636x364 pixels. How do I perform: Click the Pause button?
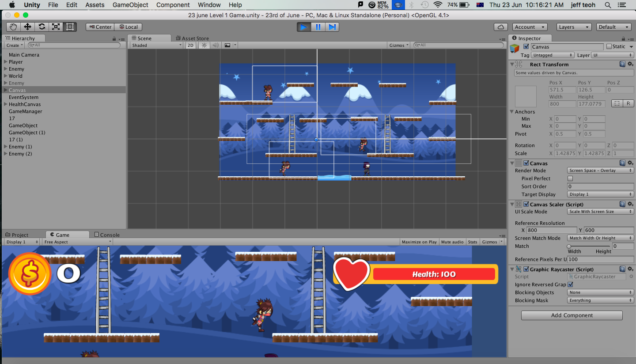tap(318, 27)
